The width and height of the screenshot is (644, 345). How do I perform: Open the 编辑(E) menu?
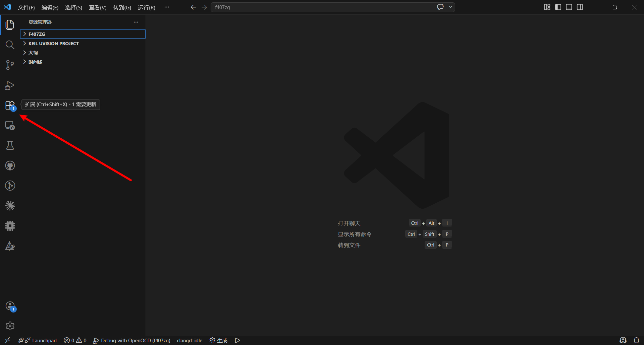[50, 7]
